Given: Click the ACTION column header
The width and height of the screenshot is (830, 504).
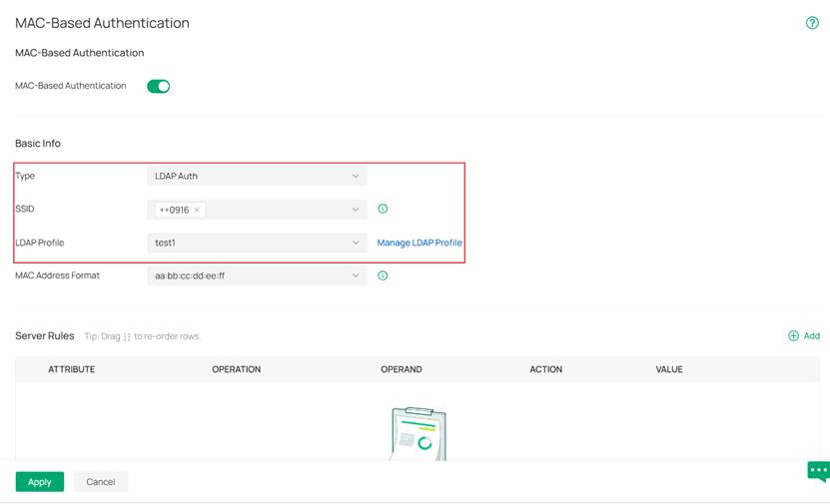Looking at the screenshot, I should tap(545, 369).
